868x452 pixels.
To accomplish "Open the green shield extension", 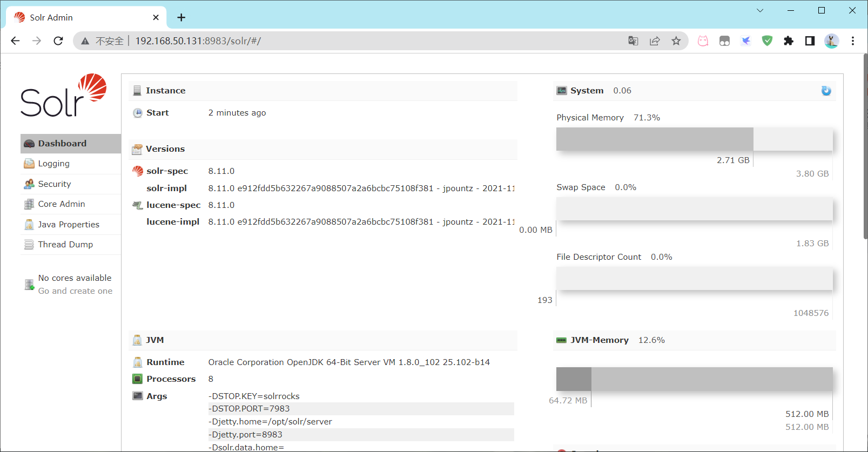I will tap(767, 41).
